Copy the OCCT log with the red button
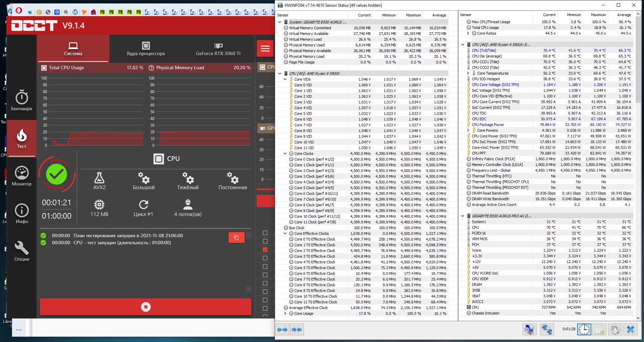 [237, 238]
